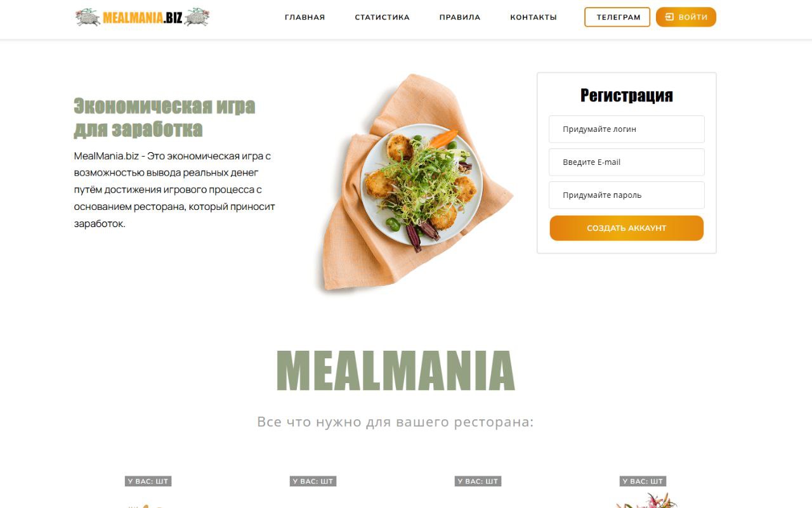Focus the Введите E-mail field

[627, 162]
